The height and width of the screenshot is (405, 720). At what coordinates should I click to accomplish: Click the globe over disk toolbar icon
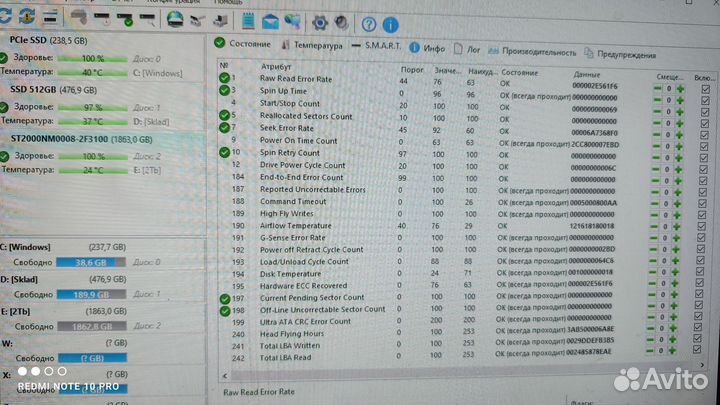(175, 19)
